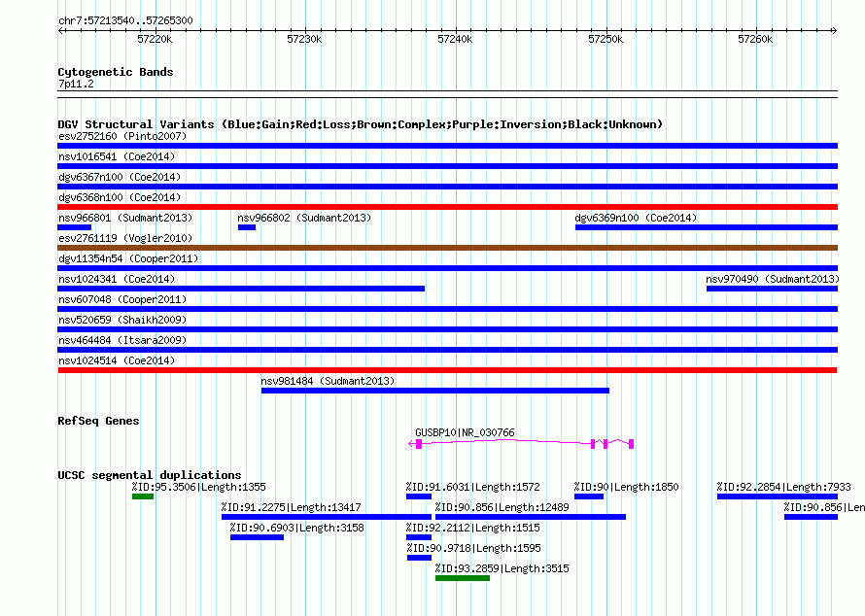Open the GUSBP10|NR_030766 gene label
865x616 pixels.
pos(465,432)
